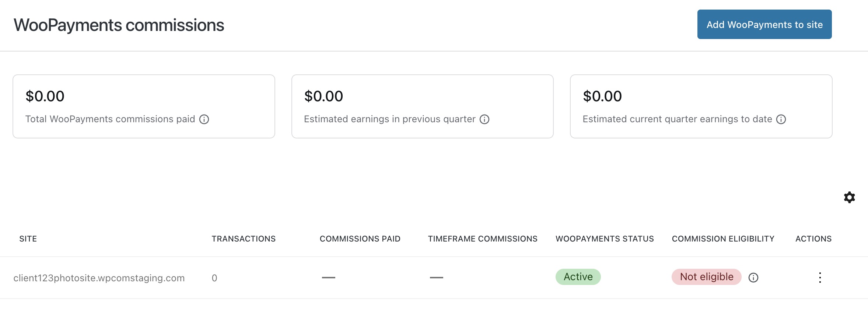Click the Estimated current quarter earnings card

click(701, 106)
